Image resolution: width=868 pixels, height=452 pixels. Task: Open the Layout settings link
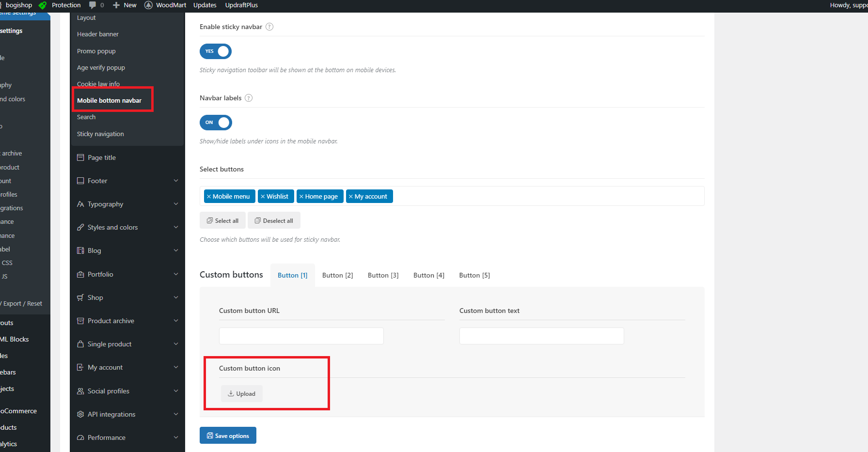point(86,18)
